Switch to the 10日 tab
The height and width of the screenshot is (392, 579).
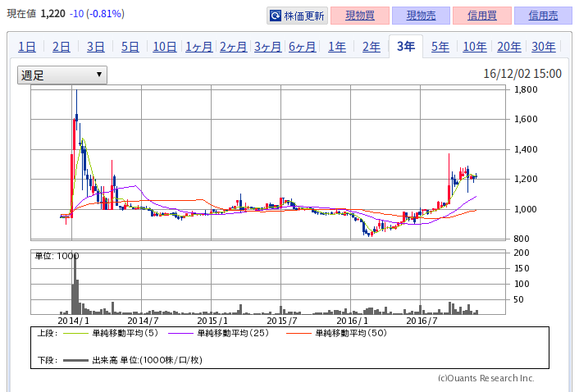point(164,47)
